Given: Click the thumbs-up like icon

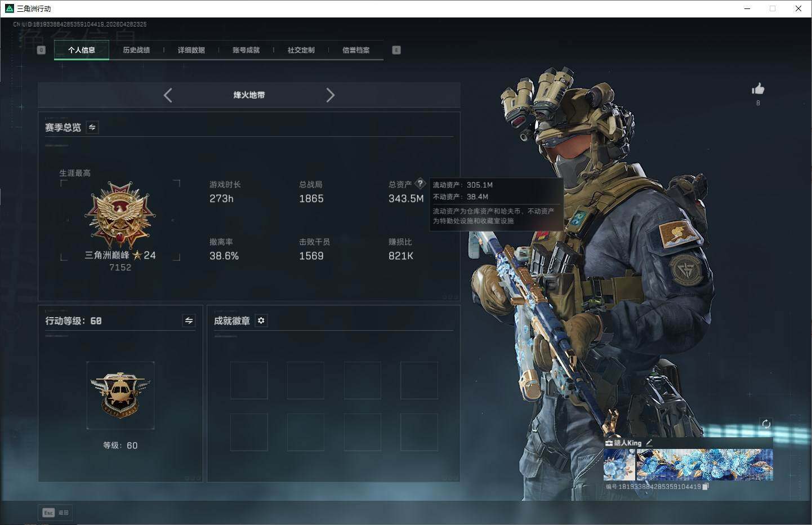Looking at the screenshot, I should coord(758,89).
